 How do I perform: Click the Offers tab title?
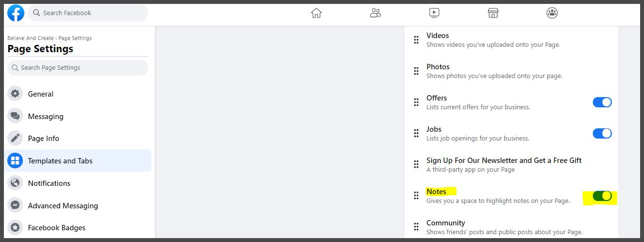click(x=436, y=98)
